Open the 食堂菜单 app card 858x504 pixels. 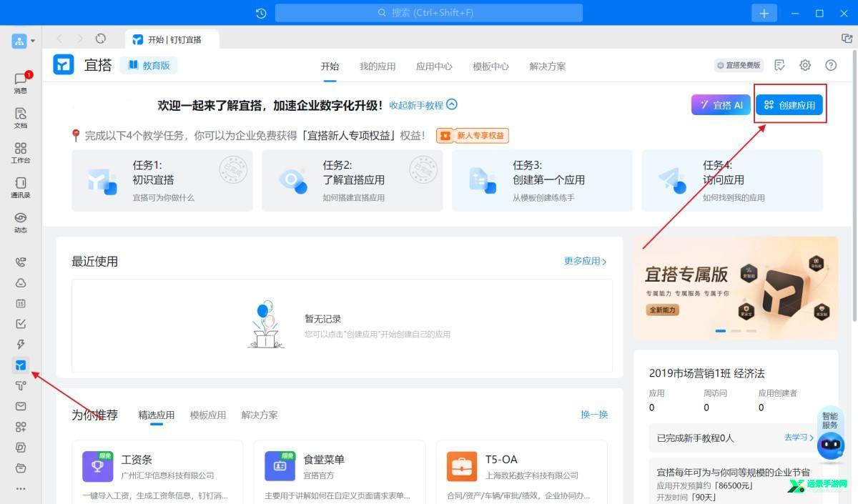click(x=340, y=472)
